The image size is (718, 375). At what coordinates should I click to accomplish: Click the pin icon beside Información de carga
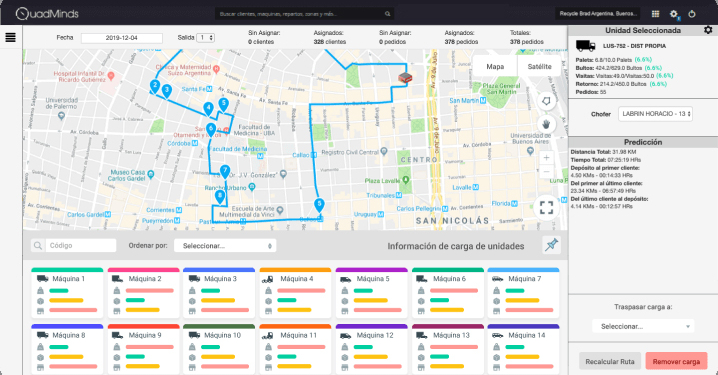point(552,245)
